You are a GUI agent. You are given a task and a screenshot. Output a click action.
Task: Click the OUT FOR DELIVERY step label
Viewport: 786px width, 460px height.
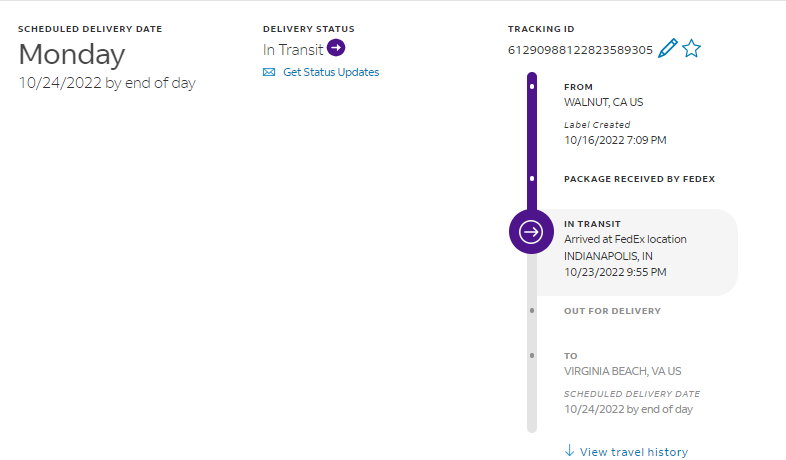pyautogui.click(x=612, y=311)
